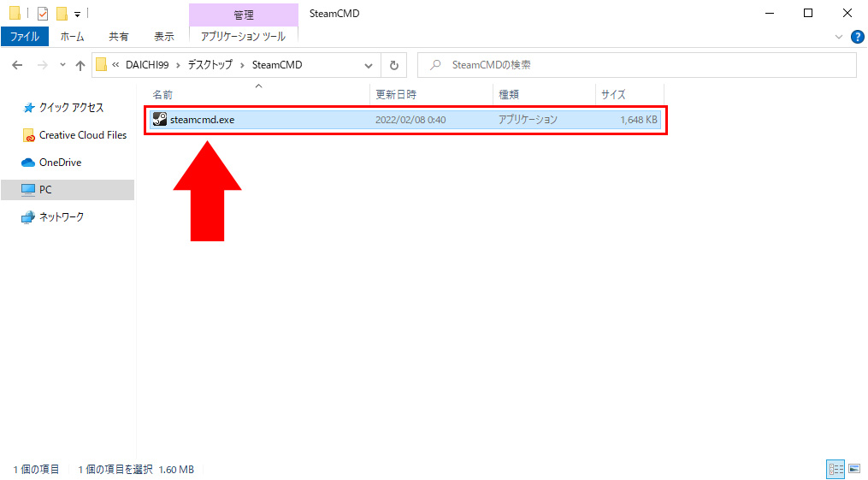Click the OneDrive cloud icon
This screenshot has height=480, width=868.
[28, 163]
